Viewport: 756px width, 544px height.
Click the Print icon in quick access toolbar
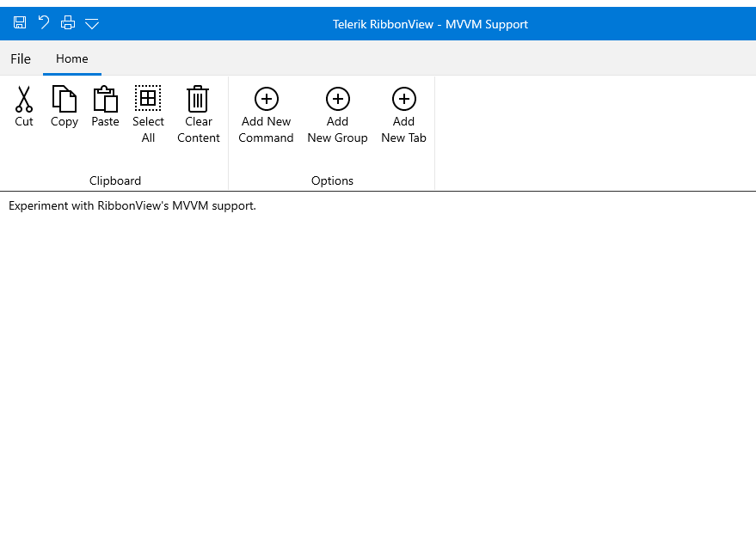pos(68,22)
